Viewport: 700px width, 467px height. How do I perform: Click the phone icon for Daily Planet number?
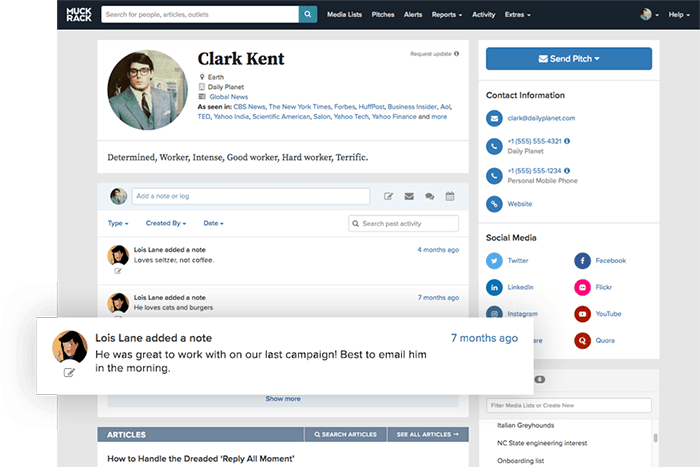(x=494, y=146)
